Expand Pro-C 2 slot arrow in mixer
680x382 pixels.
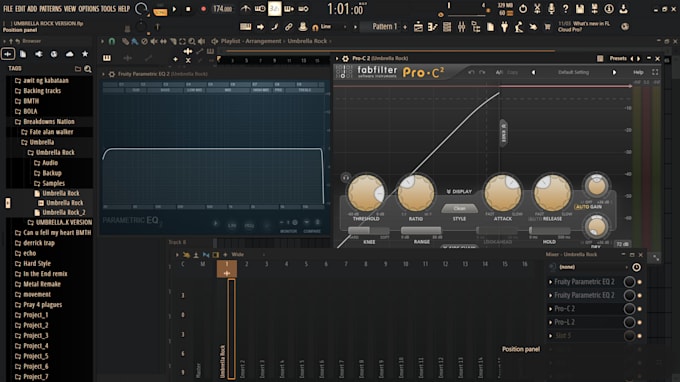[x=551, y=309]
